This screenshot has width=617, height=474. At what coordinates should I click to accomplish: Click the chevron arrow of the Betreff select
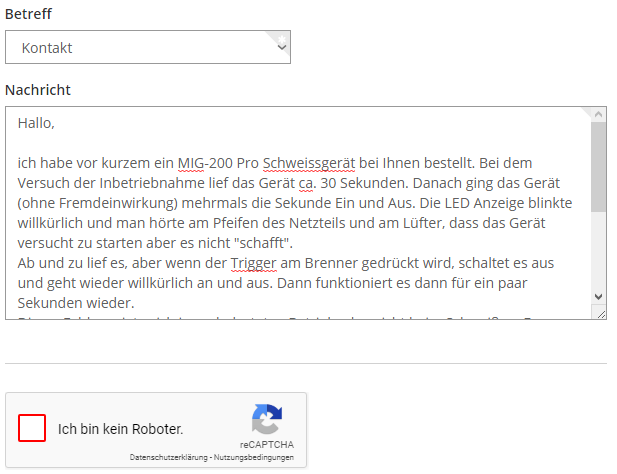pos(281,47)
